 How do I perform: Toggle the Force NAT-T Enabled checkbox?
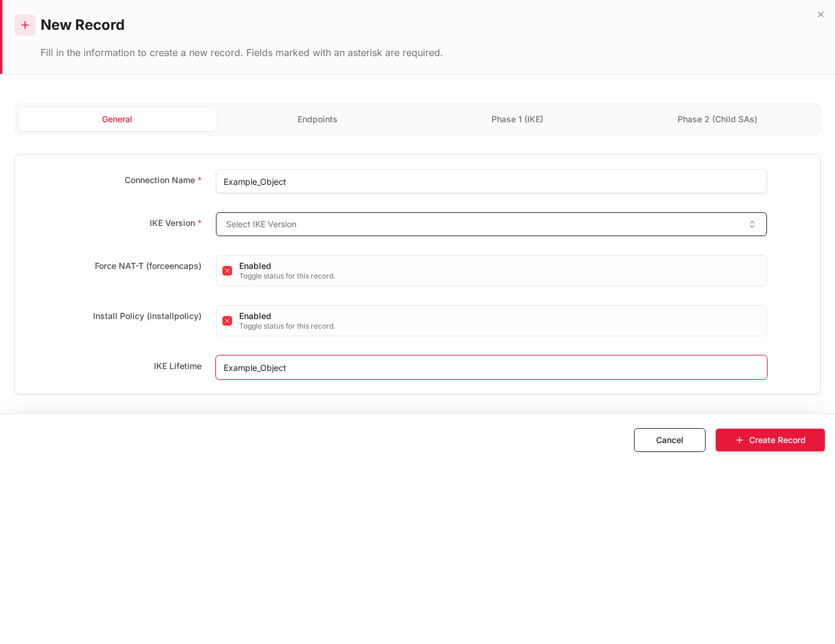(x=227, y=271)
